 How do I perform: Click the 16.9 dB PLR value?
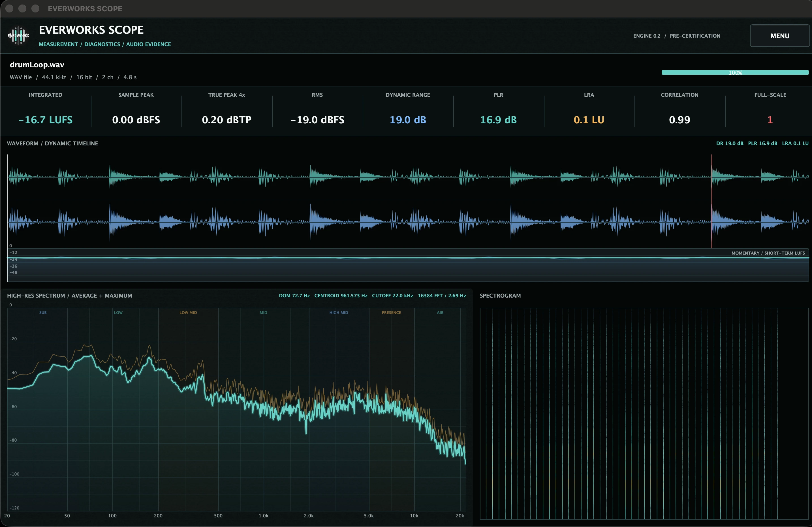pyautogui.click(x=499, y=120)
